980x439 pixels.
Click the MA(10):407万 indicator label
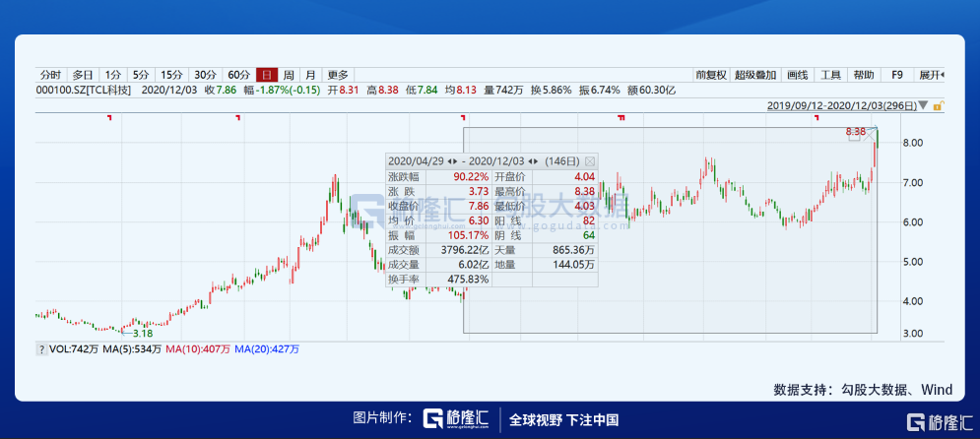coord(198,349)
